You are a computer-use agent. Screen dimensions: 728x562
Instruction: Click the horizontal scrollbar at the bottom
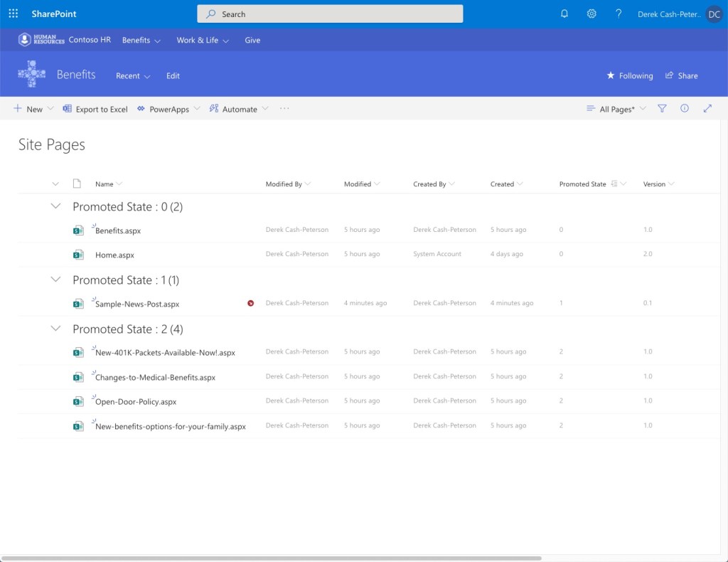(x=270, y=558)
